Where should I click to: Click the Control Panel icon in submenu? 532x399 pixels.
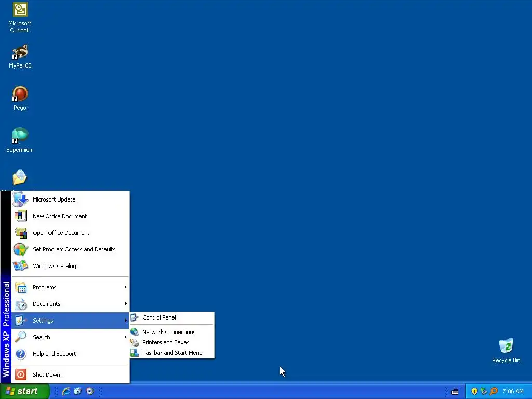point(135,317)
